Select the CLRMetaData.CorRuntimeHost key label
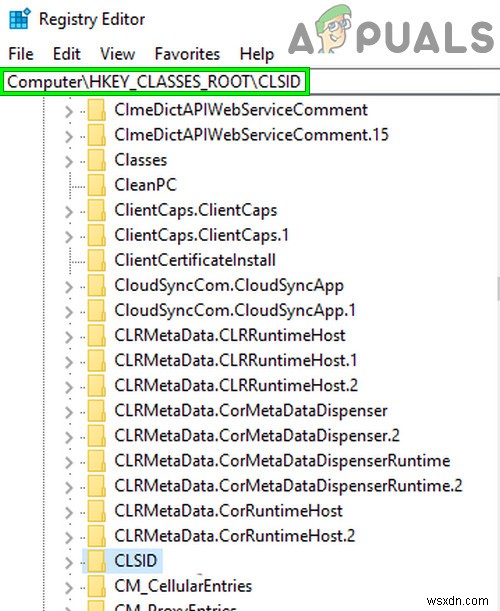Image resolution: width=500 pixels, height=611 pixels. 228,511
